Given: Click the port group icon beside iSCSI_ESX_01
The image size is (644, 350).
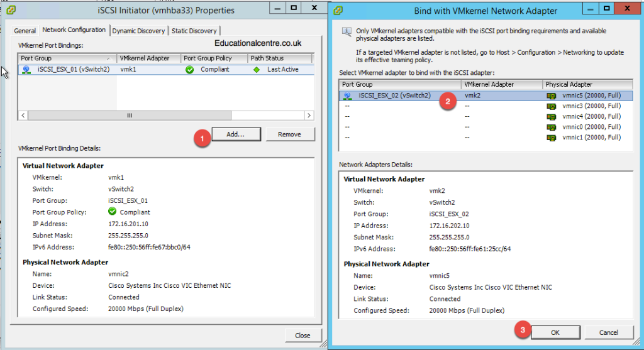Looking at the screenshot, I should point(26,69).
